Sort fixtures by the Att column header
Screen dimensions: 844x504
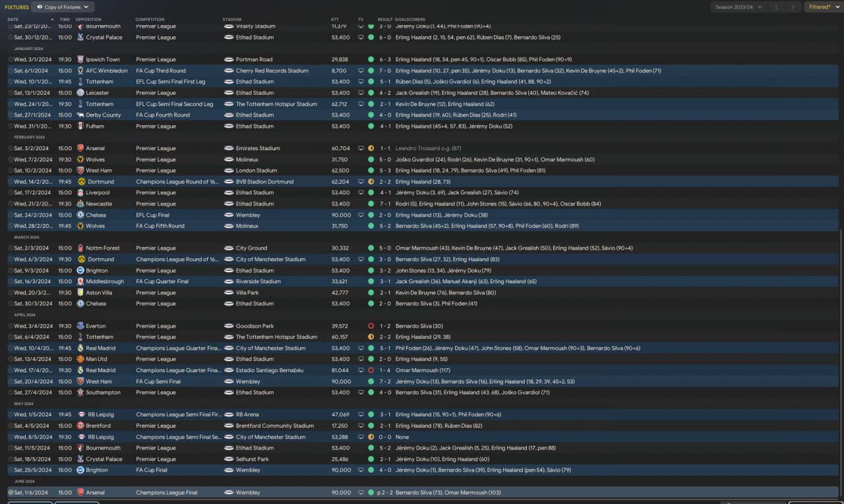pos(335,19)
